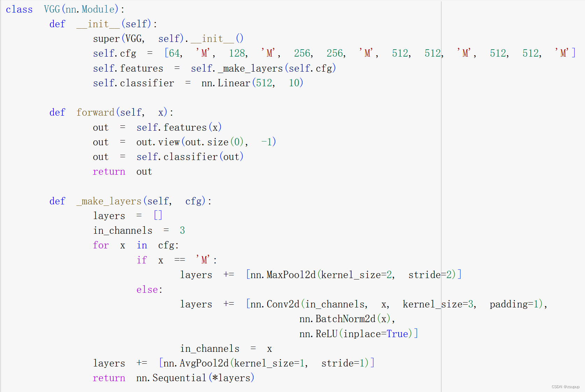Screen dimensions: 585x392
Task: Click the 'class' keyword on the first line
Action: click(x=19, y=9)
